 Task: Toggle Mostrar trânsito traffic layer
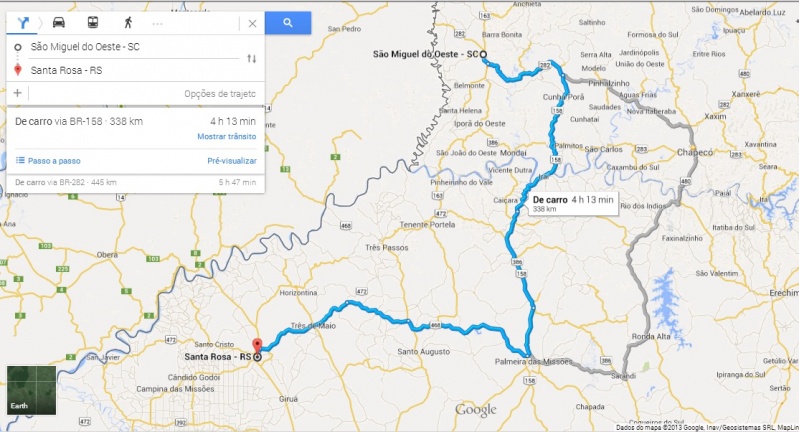point(227,137)
